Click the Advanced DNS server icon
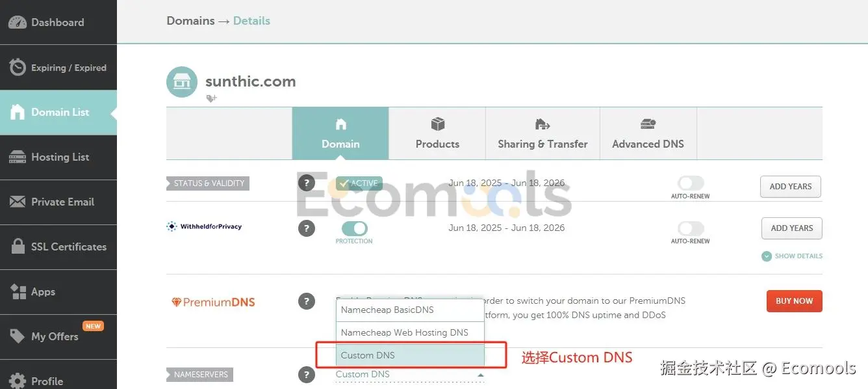The height and width of the screenshot is (389, 868). (648, 124)
